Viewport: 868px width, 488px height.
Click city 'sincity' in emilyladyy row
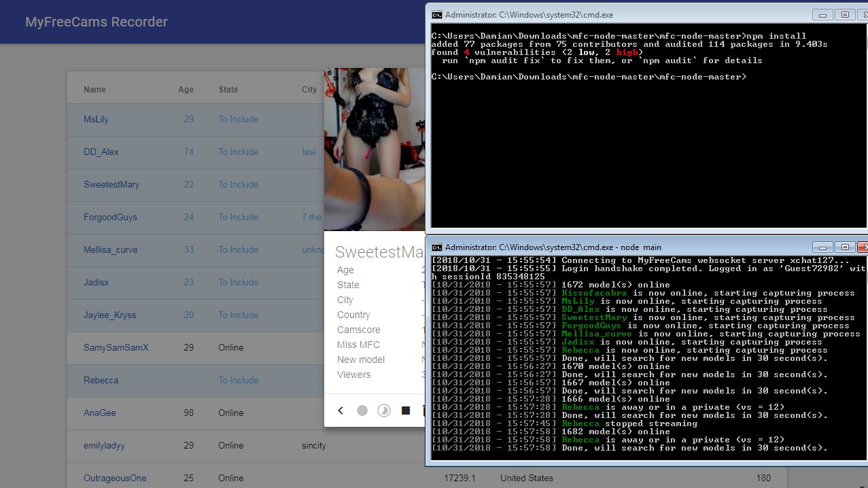point(314,445)
